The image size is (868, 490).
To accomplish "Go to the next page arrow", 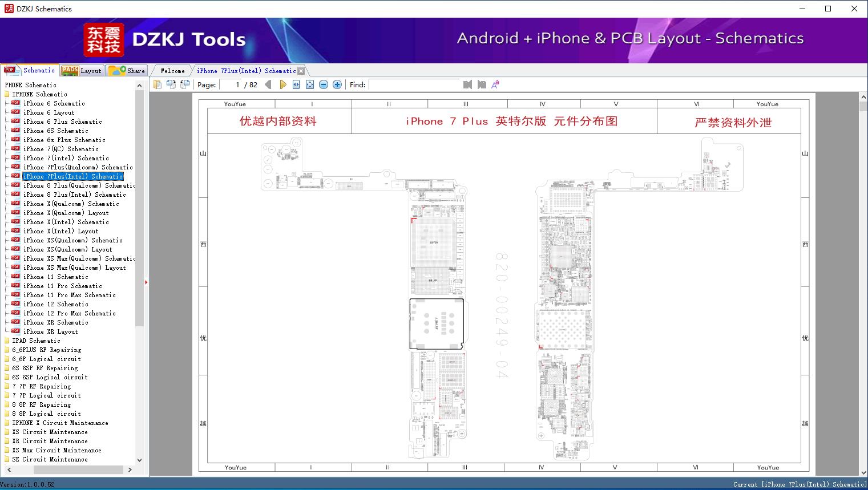I will click(282, 84).
